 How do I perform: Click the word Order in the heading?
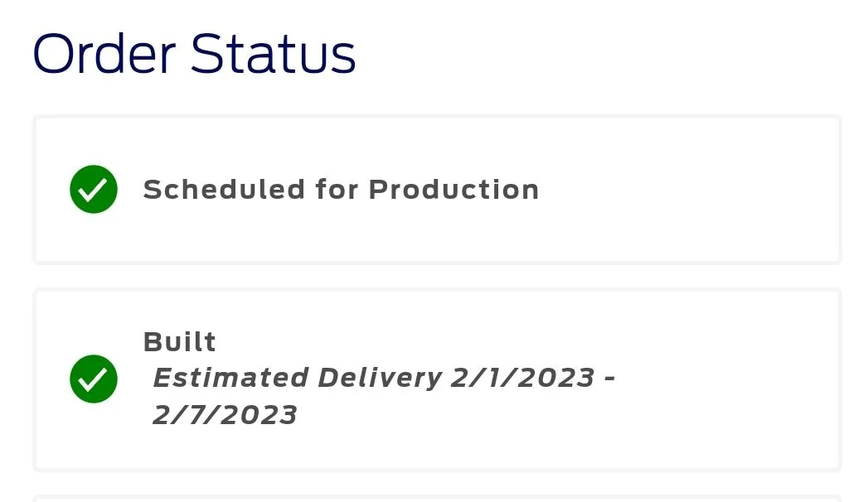[104, 55]
